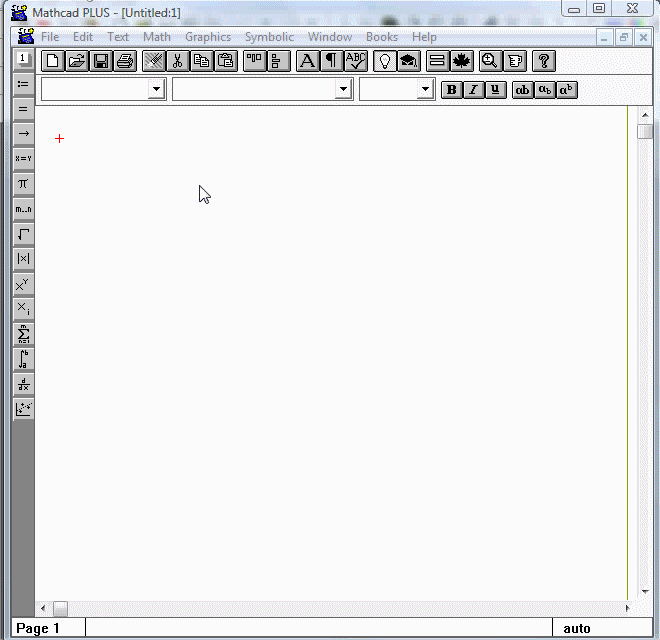Expand the first style dropdown list
The image size is (660, 640).
click(x=156, y=90)
